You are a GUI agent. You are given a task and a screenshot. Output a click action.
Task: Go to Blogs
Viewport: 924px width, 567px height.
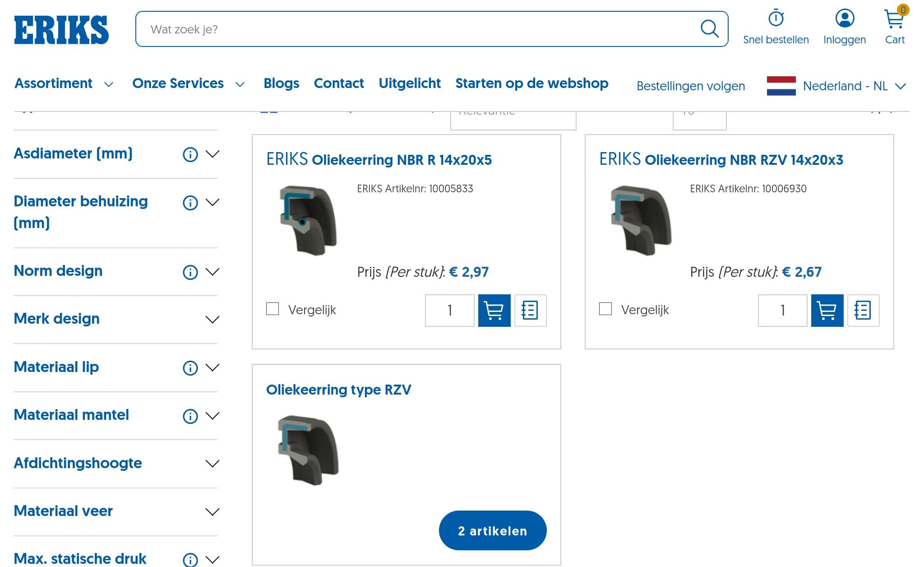281,84
